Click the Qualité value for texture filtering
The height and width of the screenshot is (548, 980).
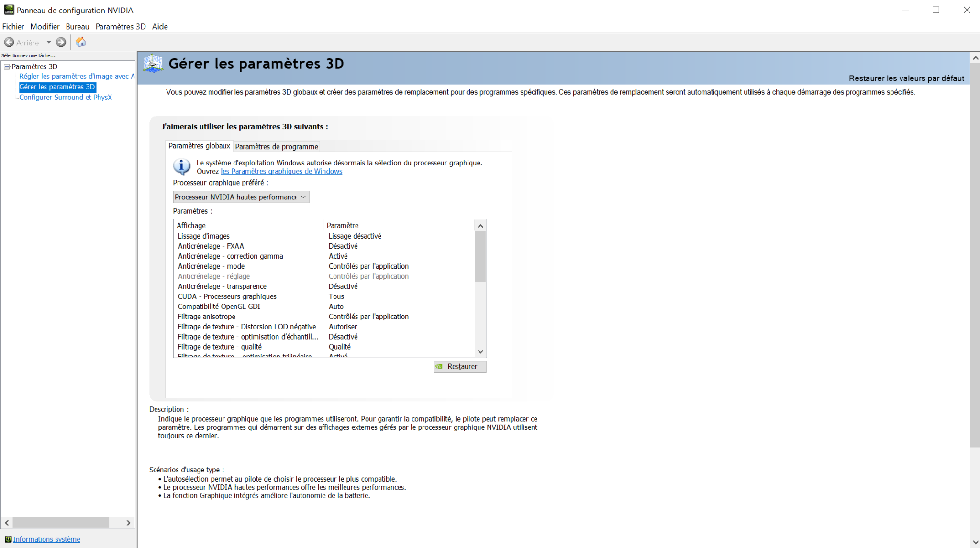tap(340, 347)
